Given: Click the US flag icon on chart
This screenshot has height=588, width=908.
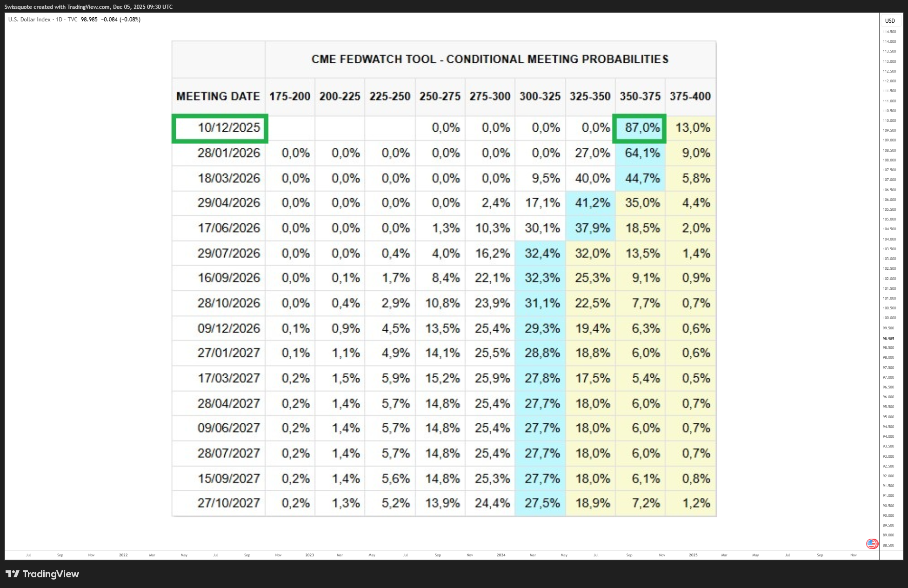Looking at the screenshot, I should click(872, 543).
